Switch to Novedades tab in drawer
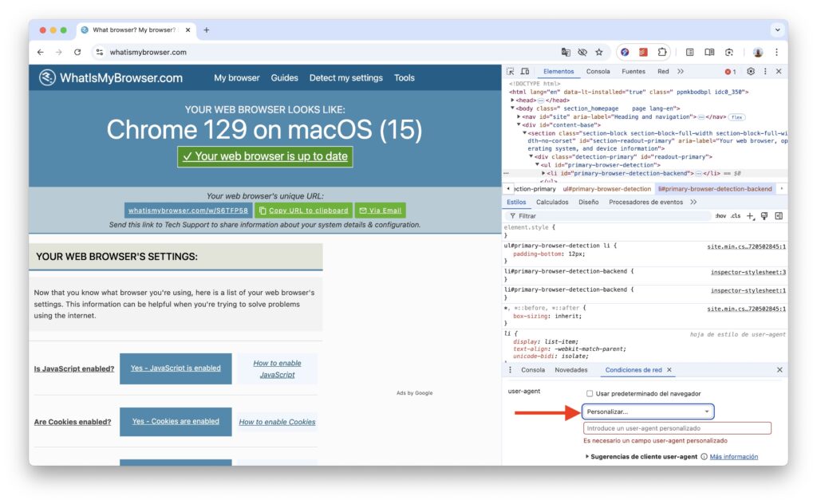 point(571,370)
